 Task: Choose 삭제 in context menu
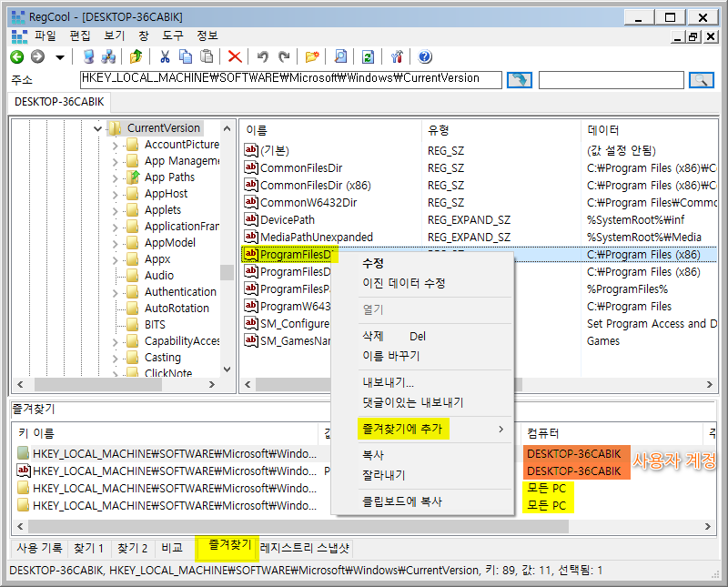(x=394, y=336)
